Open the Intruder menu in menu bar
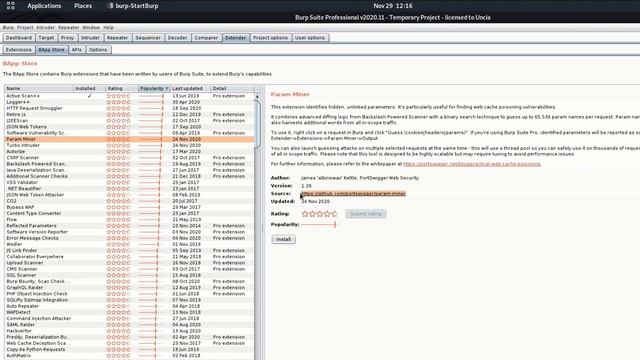This screenshot has height=360, width=640. [x=45, y=27]
